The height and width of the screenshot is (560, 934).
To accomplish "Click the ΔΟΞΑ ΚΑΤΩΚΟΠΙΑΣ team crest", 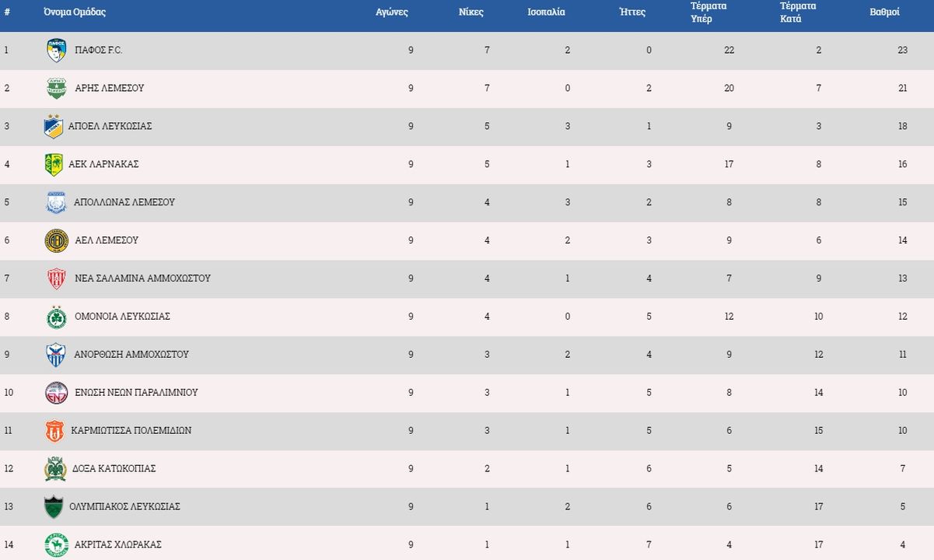I will 55,469.
